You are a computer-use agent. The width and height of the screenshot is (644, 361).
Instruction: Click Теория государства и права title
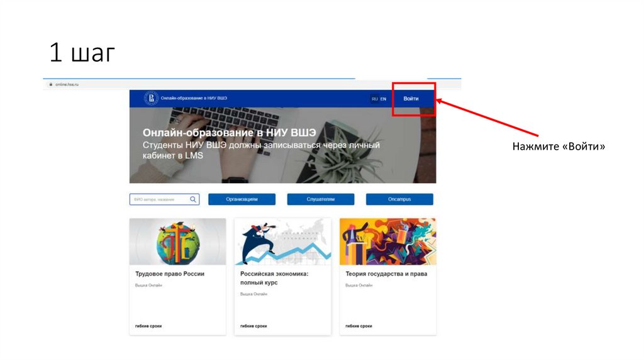[387, 274]
